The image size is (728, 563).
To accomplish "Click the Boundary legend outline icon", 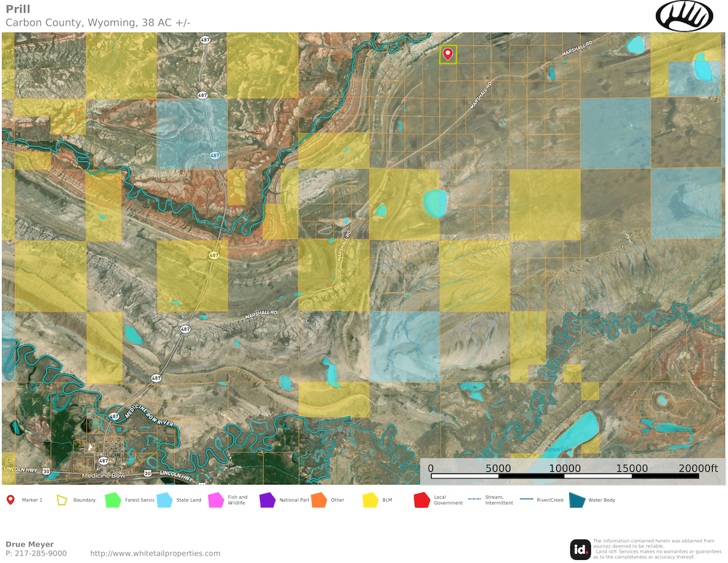I will 62,500.
